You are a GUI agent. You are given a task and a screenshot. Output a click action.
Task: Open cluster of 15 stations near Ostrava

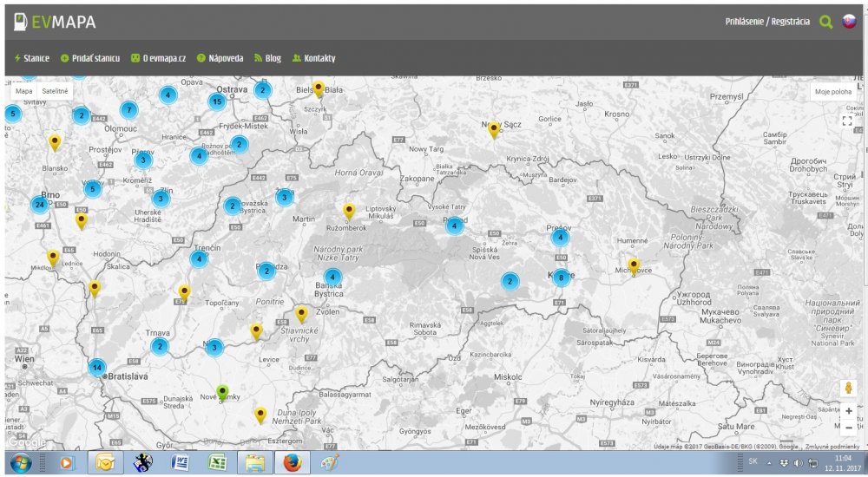(x=217, y=101)
